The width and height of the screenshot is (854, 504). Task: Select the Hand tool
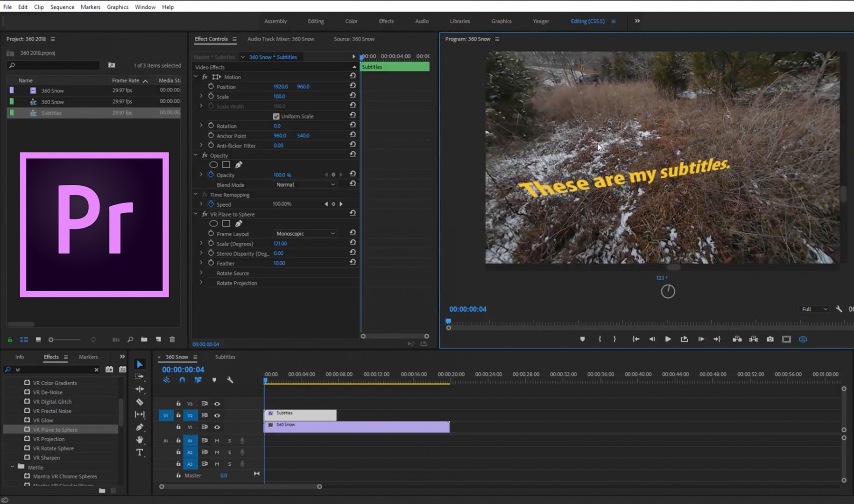point(139,440)
